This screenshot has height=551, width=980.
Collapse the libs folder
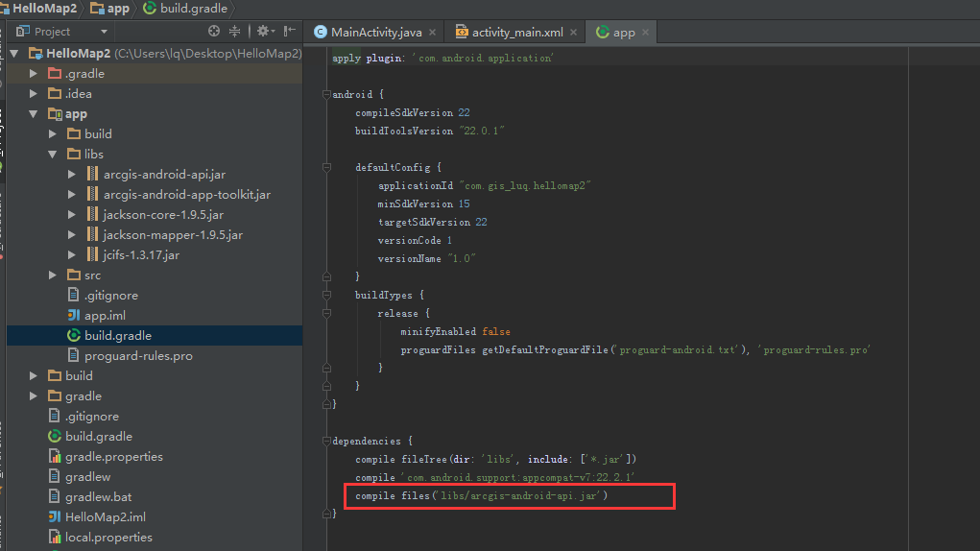pos(53,155)
